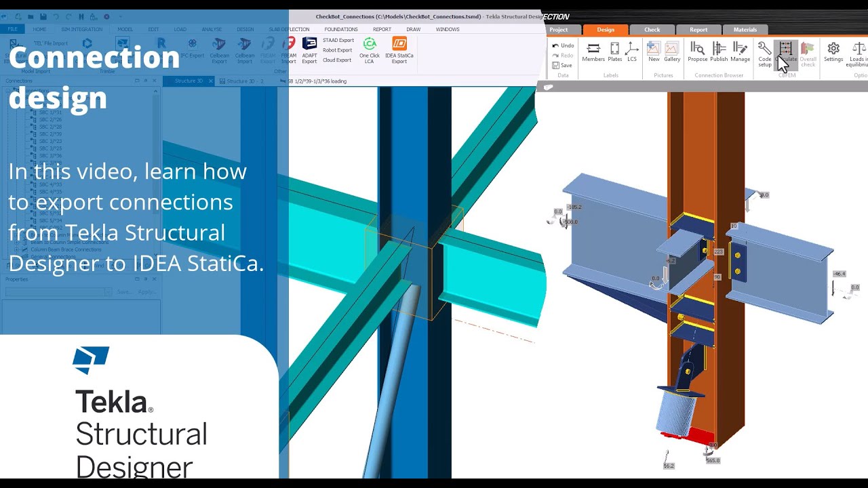The image size is (868, 488).
Task: Select the orange Design tab in IDEA StatiCa
Action: (606, 30)
